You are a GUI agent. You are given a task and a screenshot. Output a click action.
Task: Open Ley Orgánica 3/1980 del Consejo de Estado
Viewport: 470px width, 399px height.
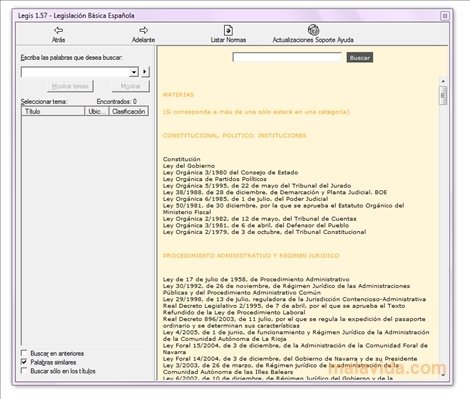(230, 172)
